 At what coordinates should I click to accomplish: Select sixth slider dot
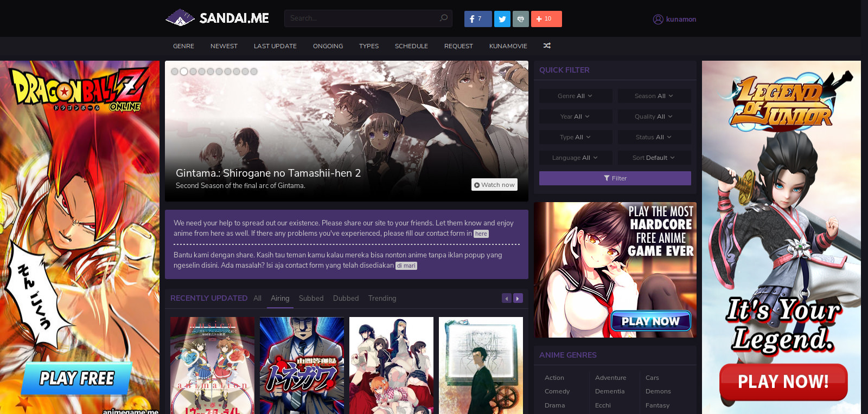[219, 72]
